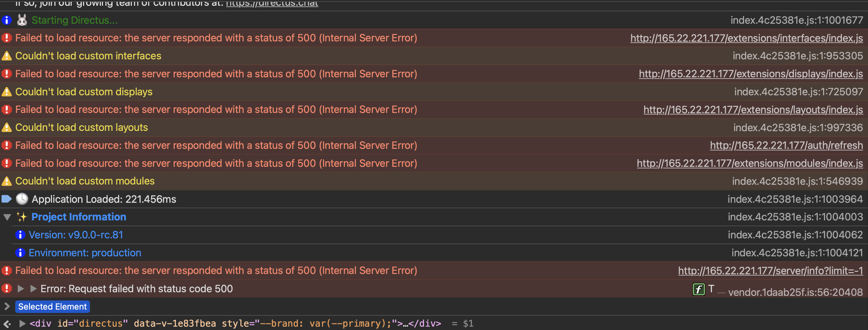Collapse the "Project Information" group

7,217
